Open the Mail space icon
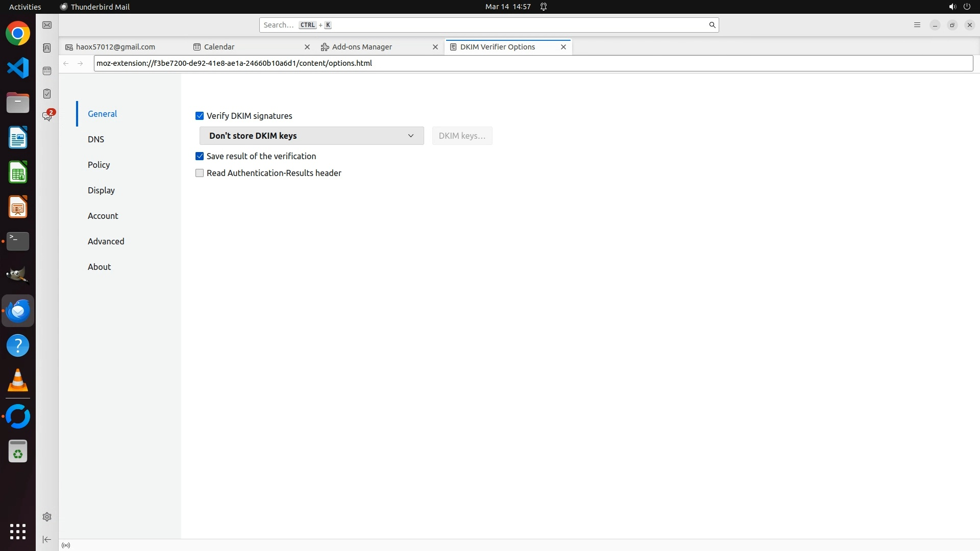The width and height of the screenshot is (980, 551). [x=47, y=25]
